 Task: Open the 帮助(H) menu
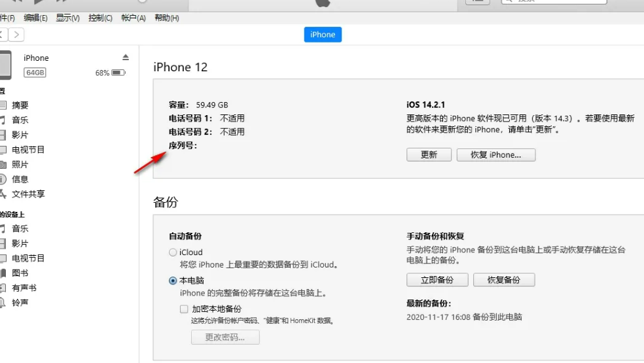coord(167,18)
